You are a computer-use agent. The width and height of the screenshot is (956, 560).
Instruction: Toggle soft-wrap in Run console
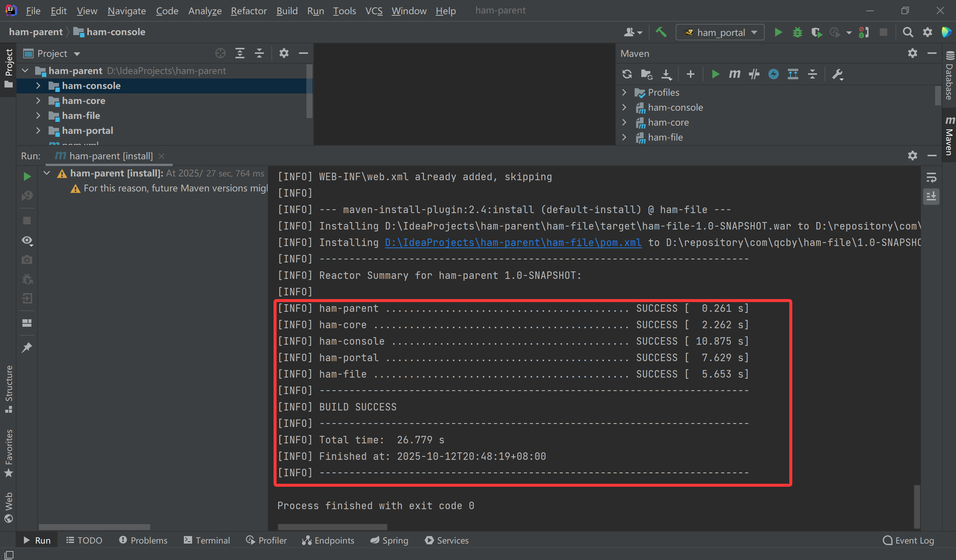tap(931, 177)
